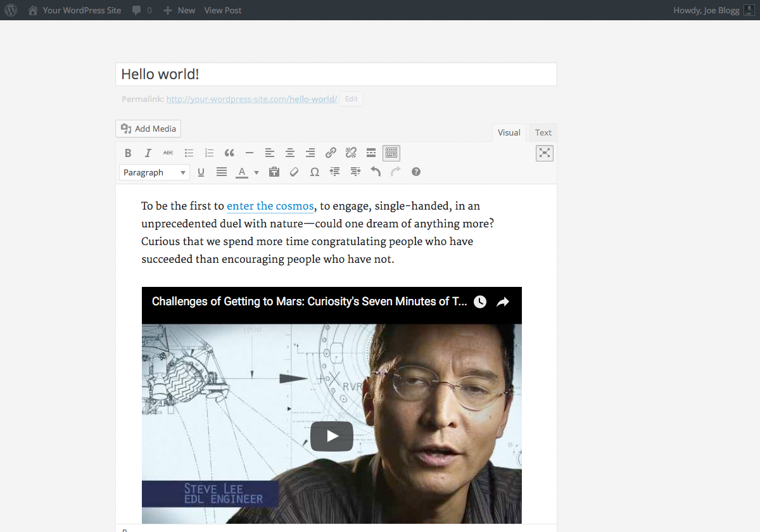Open the WordPress logo menu
Image resolution: width=760 pixels, height=532 pixels.
click(11, 10)
